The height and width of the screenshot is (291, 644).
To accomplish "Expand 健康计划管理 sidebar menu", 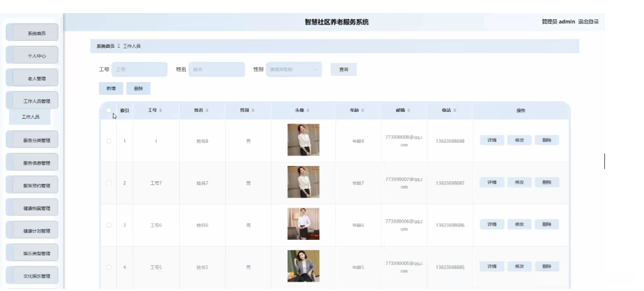I will point(32,231).
